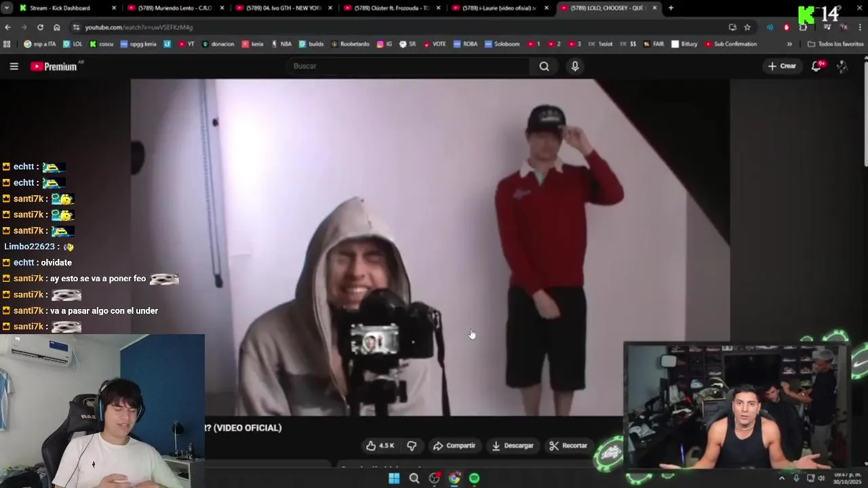Dislike the video

(x=412, y=445)
